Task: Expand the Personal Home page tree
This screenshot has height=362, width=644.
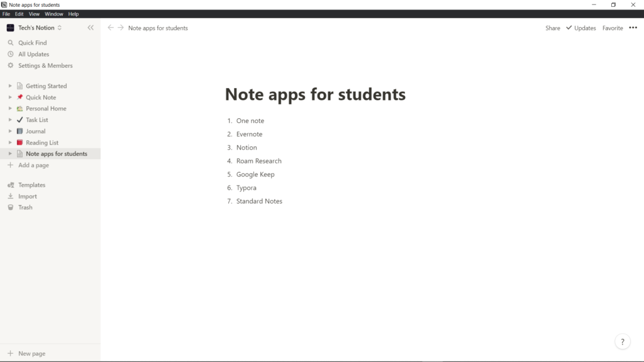Action: pos(10,108)
